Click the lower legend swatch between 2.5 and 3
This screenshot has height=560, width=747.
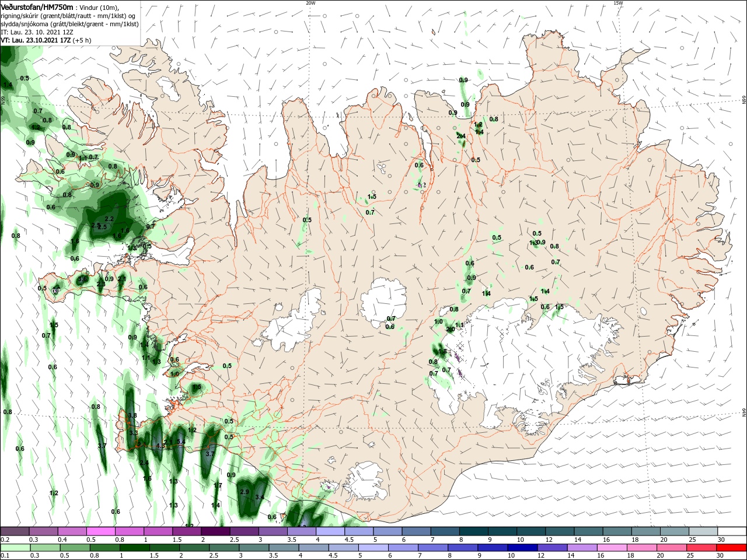coord(225,548)
